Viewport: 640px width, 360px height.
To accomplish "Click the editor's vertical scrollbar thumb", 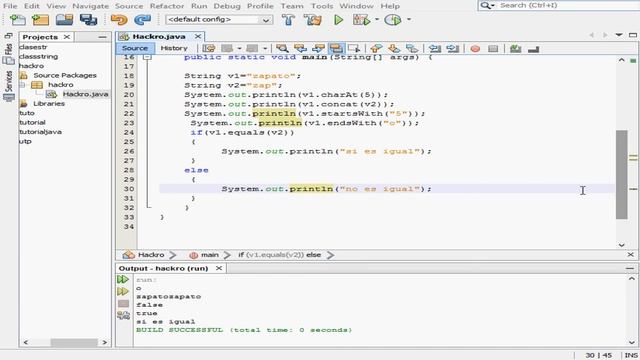I will tap(621, 175).
